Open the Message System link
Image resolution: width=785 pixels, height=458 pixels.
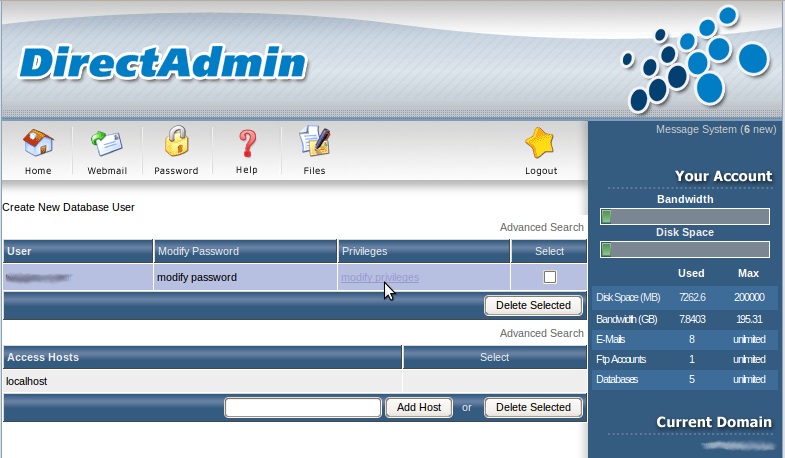click(x=716, y=130)
